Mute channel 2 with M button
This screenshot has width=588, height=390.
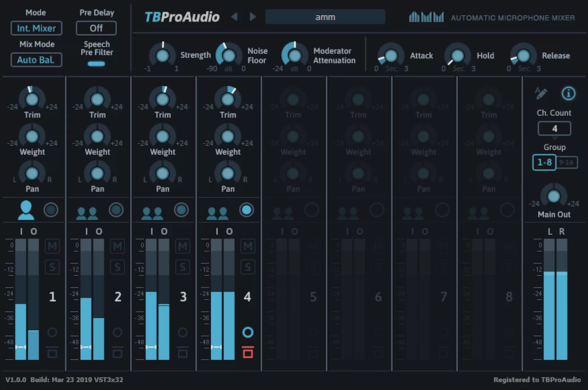point(117,246)
